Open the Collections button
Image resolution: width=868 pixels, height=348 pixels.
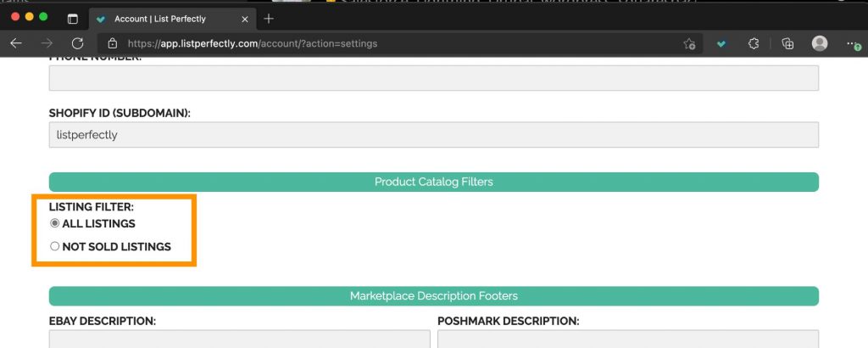(x=787, y=44)
